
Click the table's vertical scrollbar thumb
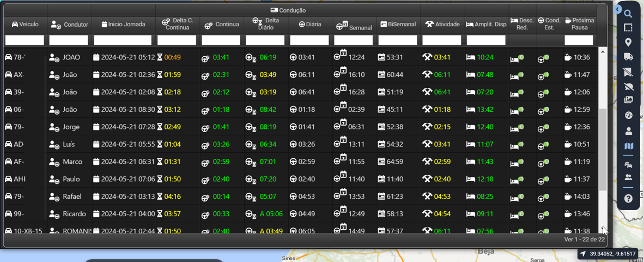(x=603, y=150)
